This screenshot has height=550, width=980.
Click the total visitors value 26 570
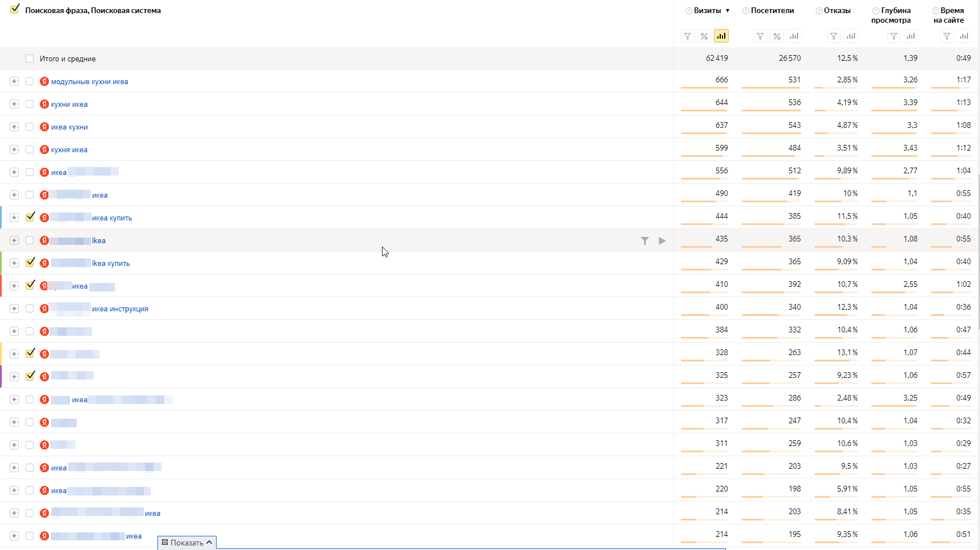click(x=790, y=59)
